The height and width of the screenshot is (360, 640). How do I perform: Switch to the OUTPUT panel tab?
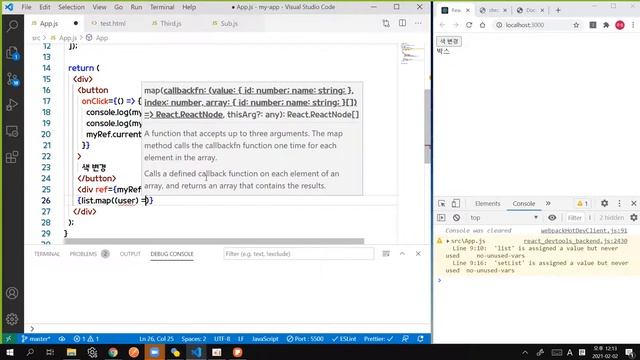click(130, 254)
